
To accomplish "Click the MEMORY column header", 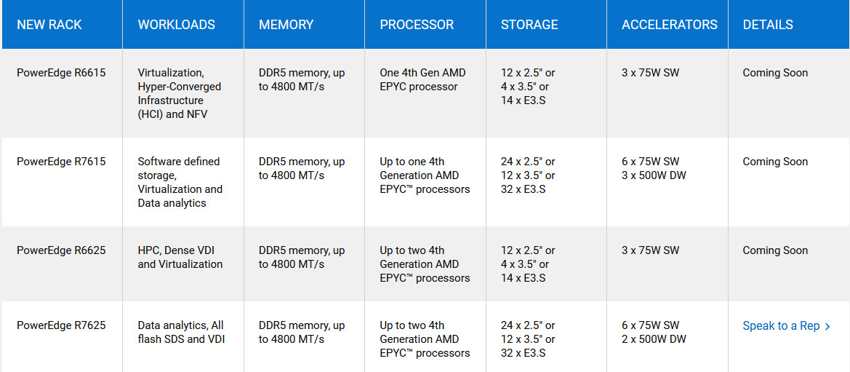I will [286, 24].
